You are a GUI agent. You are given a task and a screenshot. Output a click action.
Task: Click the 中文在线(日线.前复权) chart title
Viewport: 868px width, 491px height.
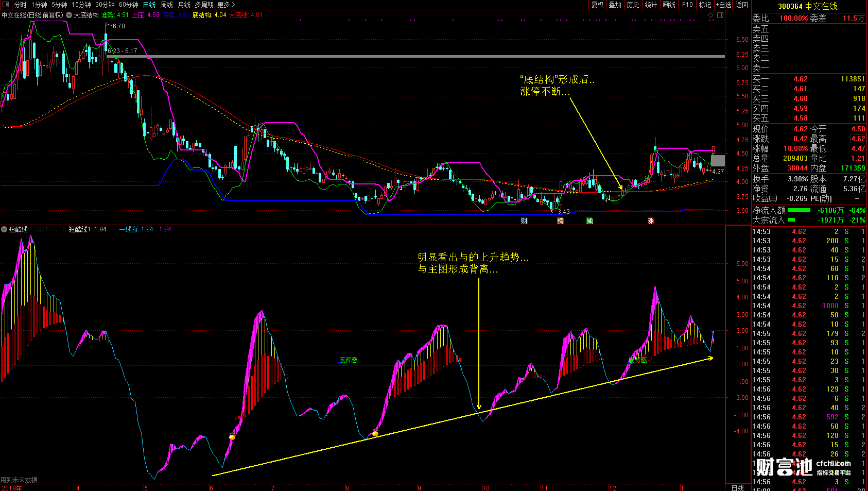[x=32, y=15]
